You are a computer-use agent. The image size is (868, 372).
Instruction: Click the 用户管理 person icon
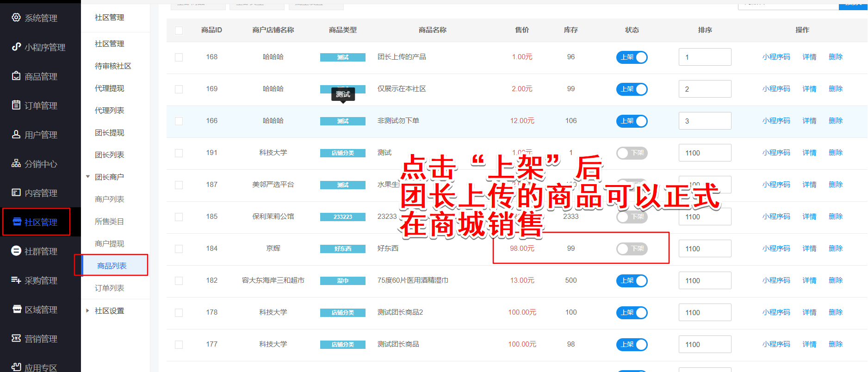click(x=16, y=134)
